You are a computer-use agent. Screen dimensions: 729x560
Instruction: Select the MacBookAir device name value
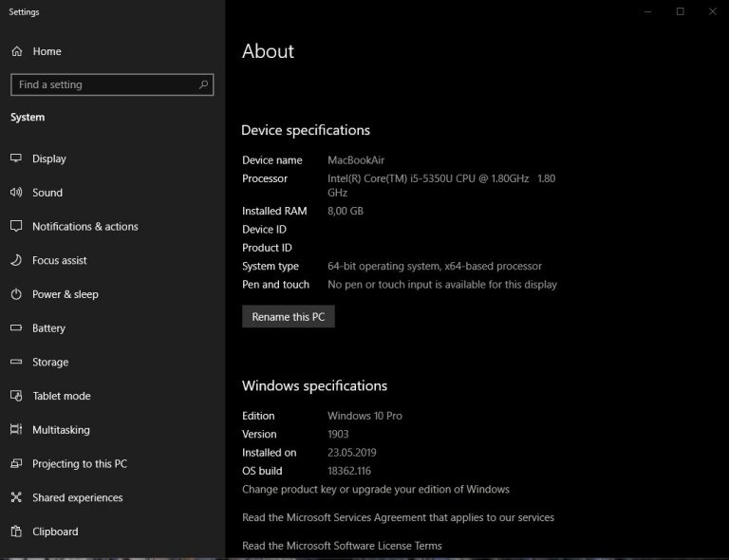tap(356, 160)
